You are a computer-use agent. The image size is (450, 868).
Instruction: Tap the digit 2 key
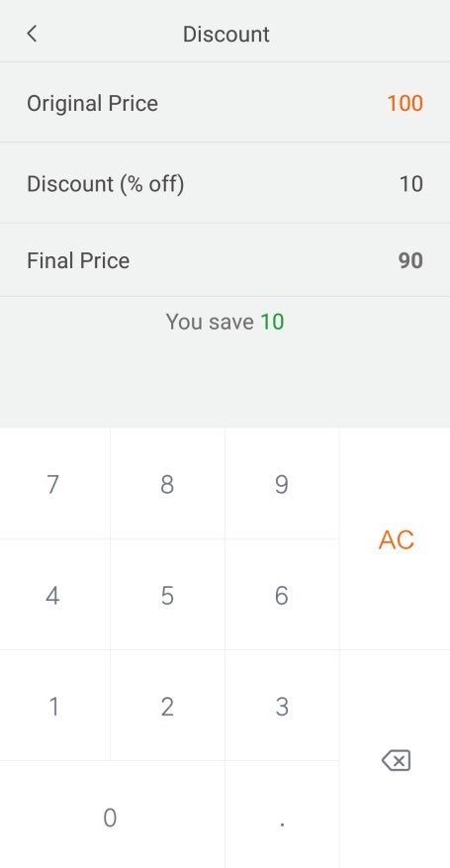click(x=167, y=707)
